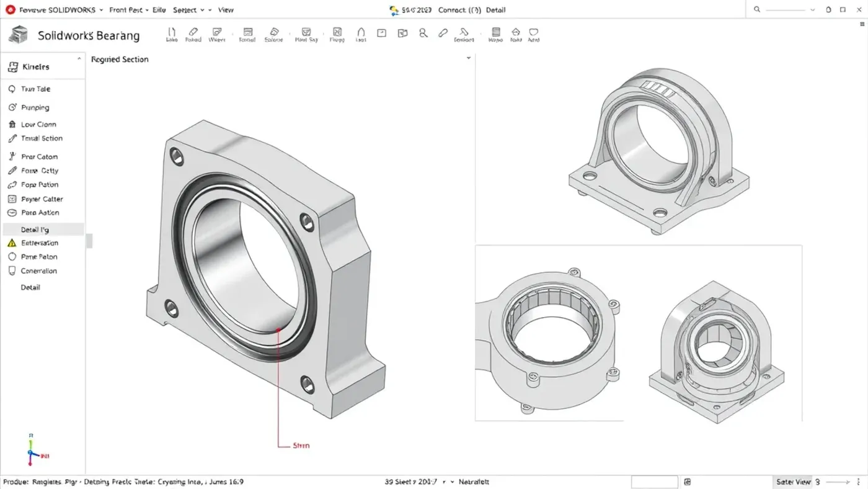Expand the SOLIDWORKS title dropdown arrow
Screen dimensions: 868x489
(101, 11)
